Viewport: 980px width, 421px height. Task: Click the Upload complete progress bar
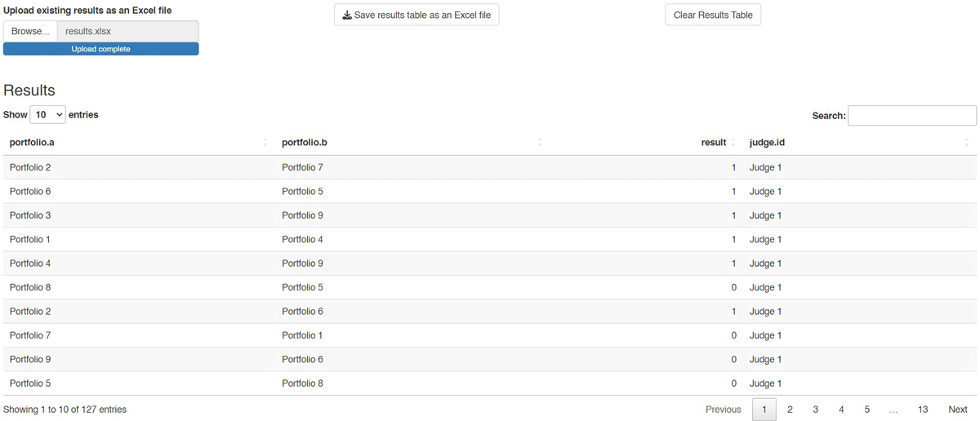point(101,49)
